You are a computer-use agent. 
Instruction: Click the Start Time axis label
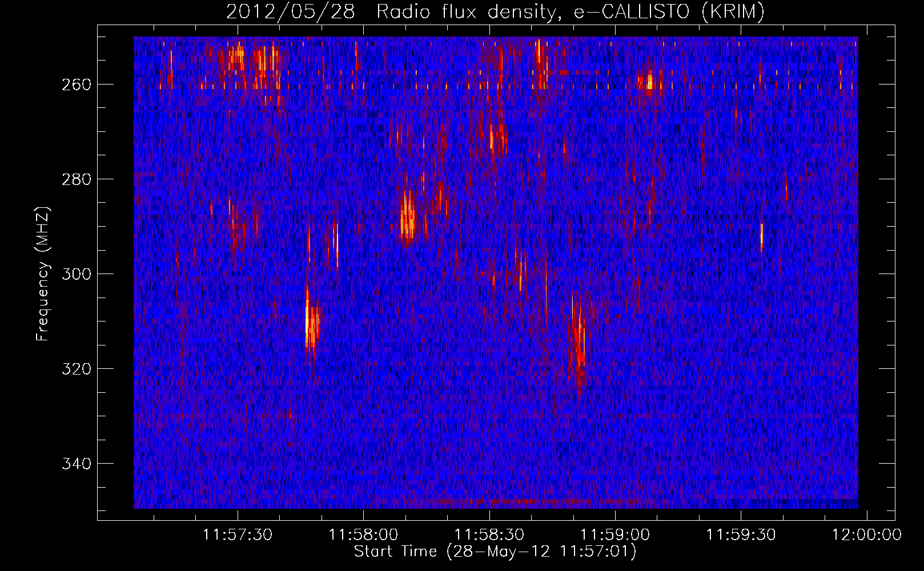pos(495,552)
